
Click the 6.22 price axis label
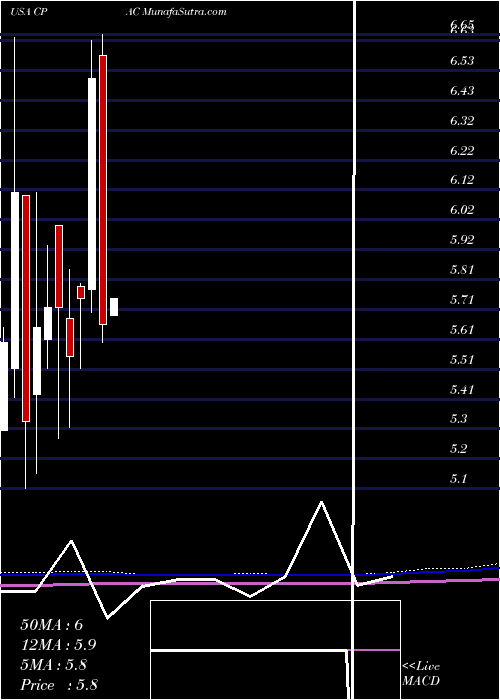coord(462,150)
